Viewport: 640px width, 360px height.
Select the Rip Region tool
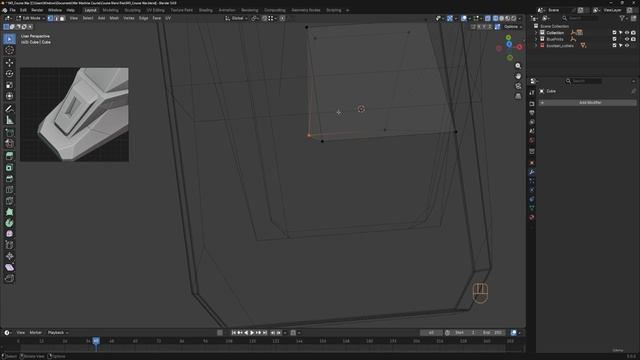pos(9,278)
